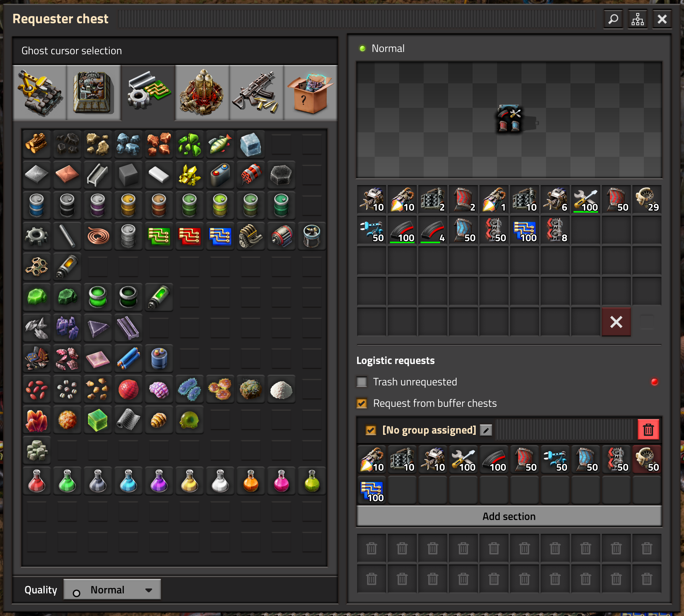Select the copper cable item

pyautogui.click(x=98, y=236)
